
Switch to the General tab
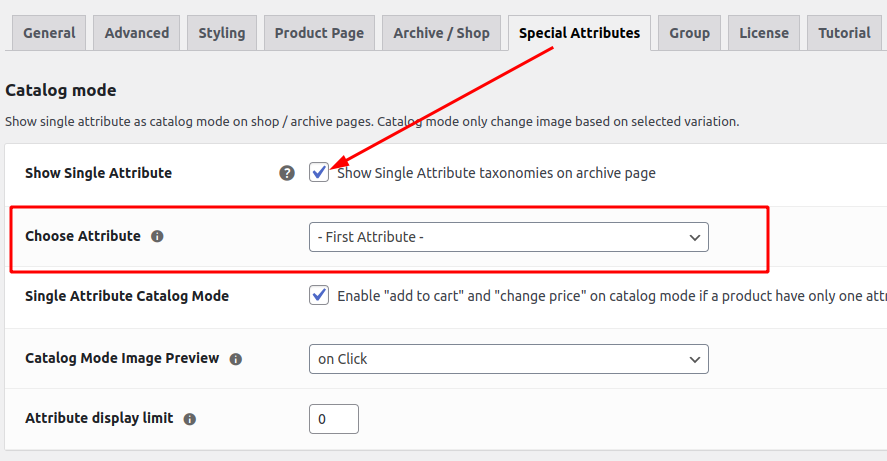(x=49, y=33)
